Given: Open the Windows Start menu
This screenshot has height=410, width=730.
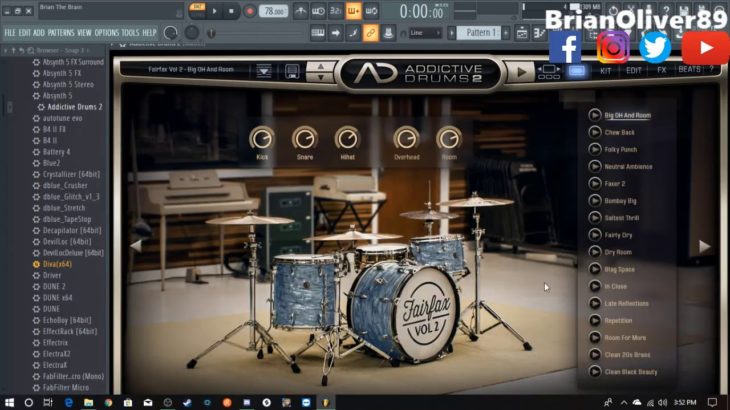Looking at the screenshot, I should pyautogui.click(x=9, y=402).
